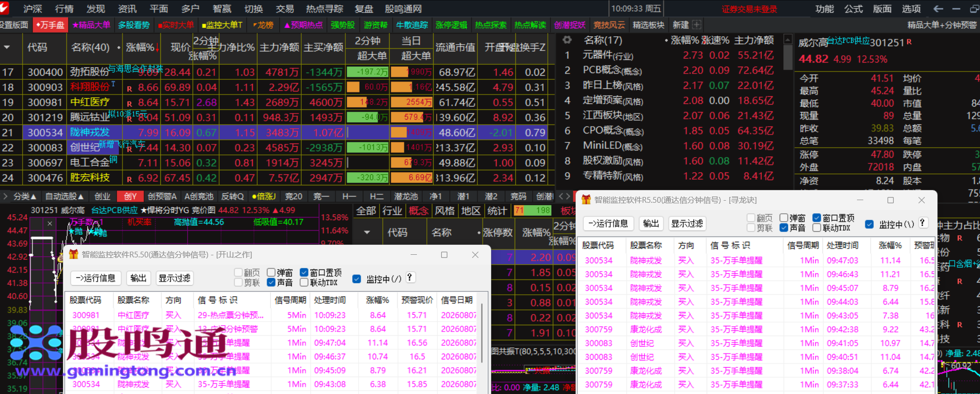Image resolution: width=980 pixels, height=394 pixels.
Task: Click the plus icon next to 新建
Action: [697, 25]
